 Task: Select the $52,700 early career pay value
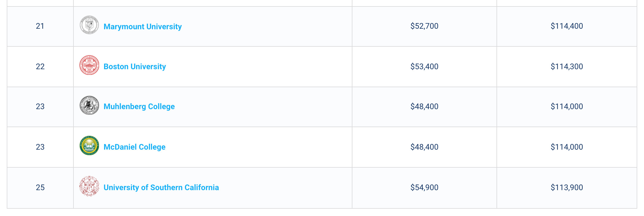pos(424,26)
